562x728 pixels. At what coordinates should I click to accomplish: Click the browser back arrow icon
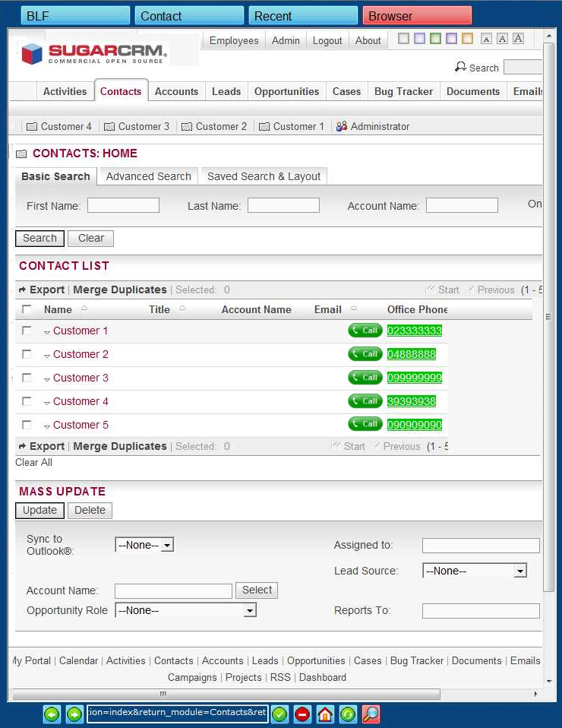coord(52,714)
